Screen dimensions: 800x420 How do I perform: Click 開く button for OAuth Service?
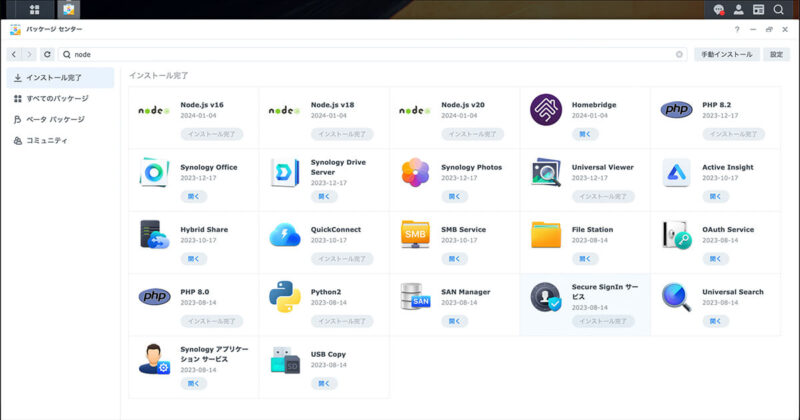pyautogui.click(x=715, y=259)
